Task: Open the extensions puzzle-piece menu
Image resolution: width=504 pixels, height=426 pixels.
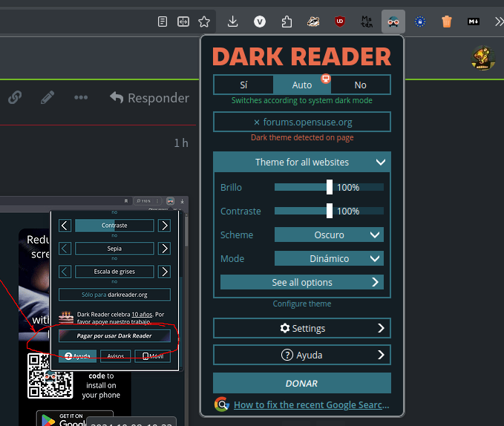Action: 287,22
